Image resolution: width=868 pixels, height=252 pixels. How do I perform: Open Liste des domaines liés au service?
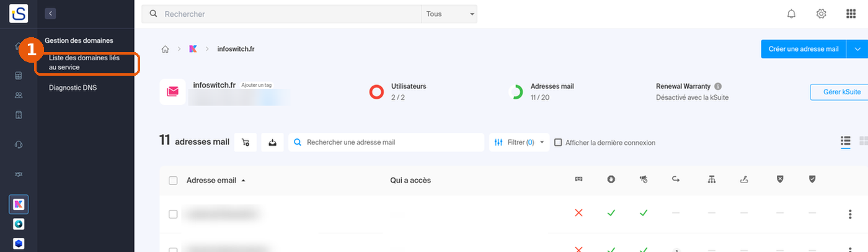click(84, 62)
